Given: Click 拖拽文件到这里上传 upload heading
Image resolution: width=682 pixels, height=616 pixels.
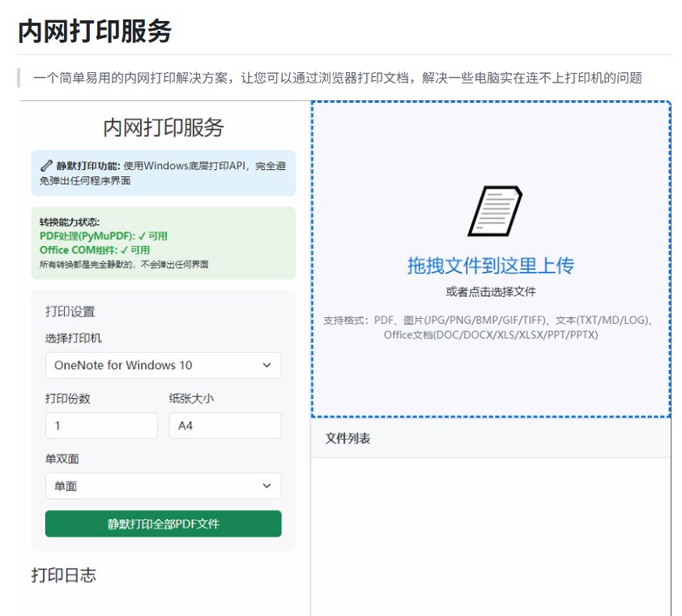Looking at the screenshot, I should point(491,266).
